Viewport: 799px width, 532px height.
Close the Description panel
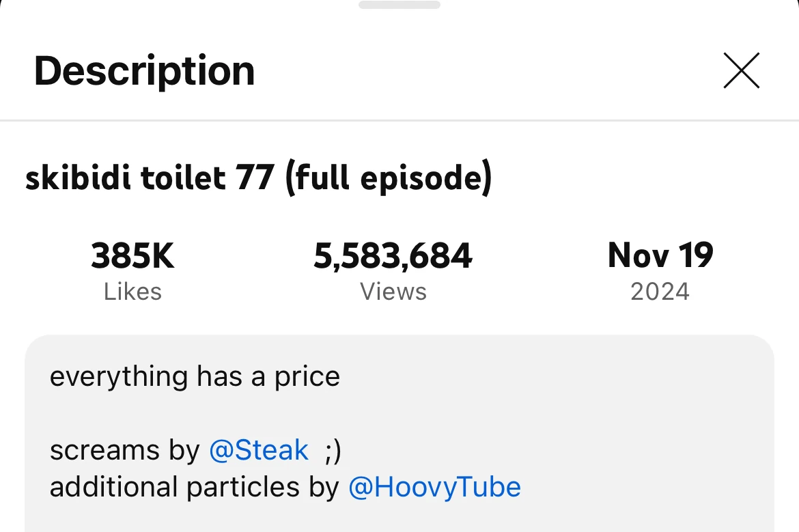(x=741, y=70)
